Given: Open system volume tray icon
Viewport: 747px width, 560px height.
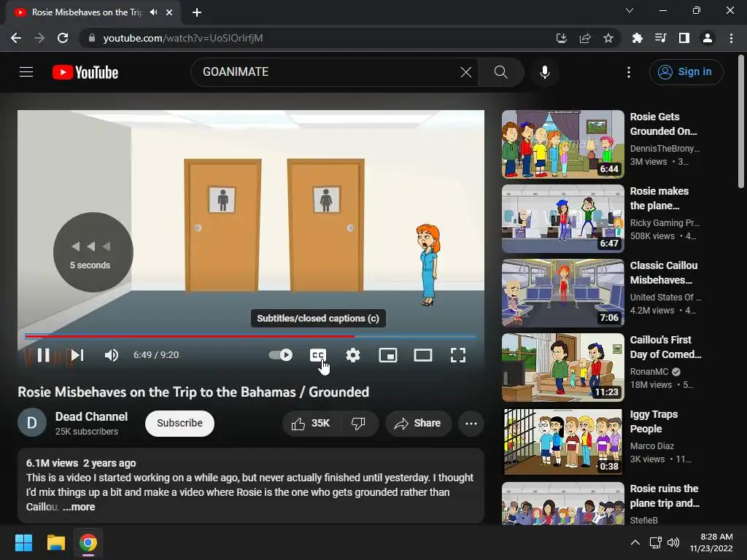Looking at the screenshot, I should 673,542.
